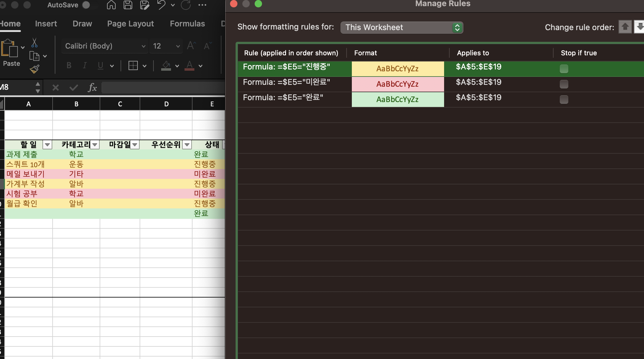Open the Formulas ribbon tab
Image resolution: width=644 pixels, height=359 pixels.
[187, 24]
